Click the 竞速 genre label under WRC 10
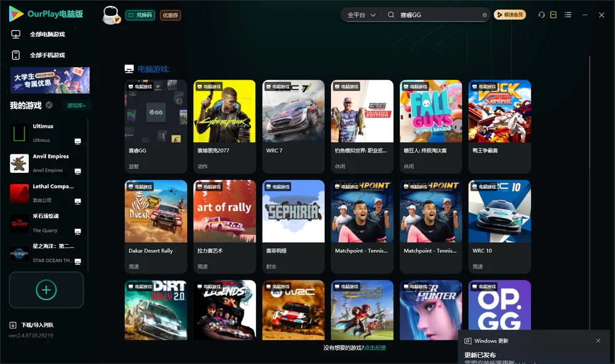 (x=477, y=267)
